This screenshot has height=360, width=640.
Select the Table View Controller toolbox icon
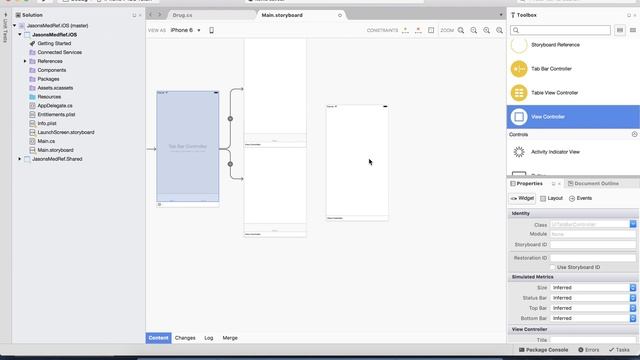coord(519,93)
